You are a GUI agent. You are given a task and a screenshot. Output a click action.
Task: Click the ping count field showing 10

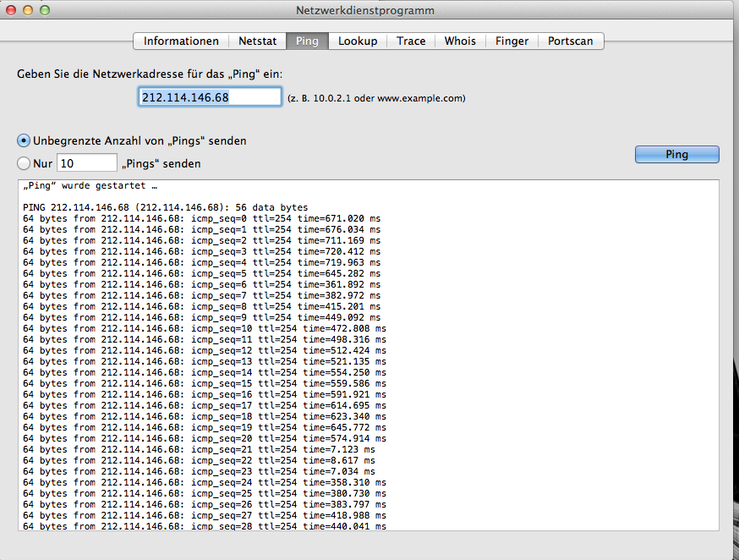click(x=86, y=163)
